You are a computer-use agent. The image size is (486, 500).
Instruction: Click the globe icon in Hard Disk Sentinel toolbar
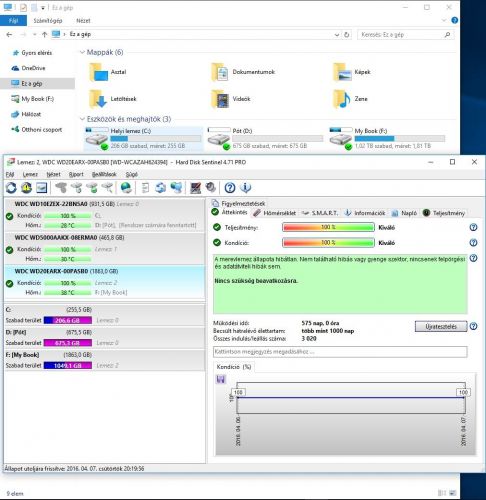coord(126,188)
